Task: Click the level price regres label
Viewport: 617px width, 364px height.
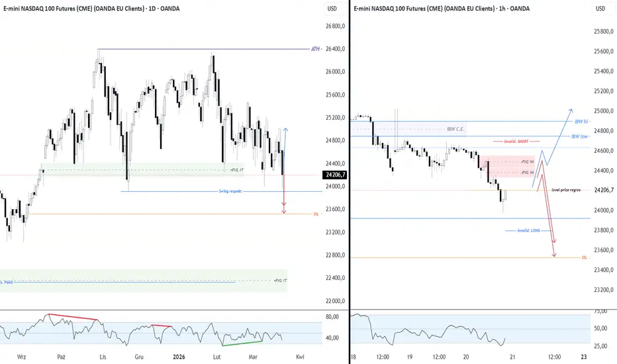Action: pyautogui.click(x=566, y=190)
